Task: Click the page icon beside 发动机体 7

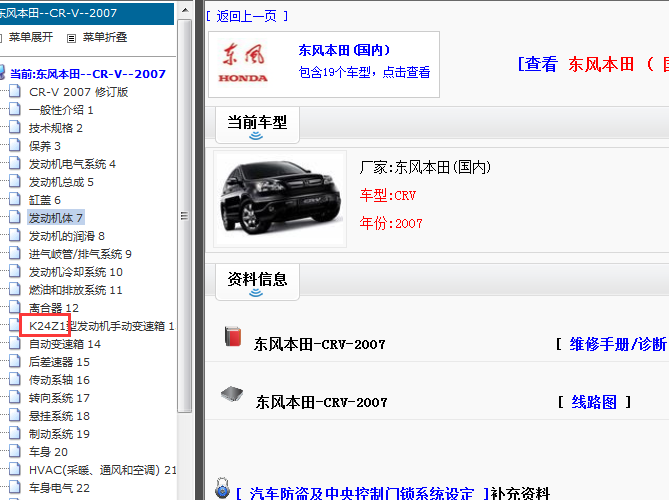Action: coord(15,217)
